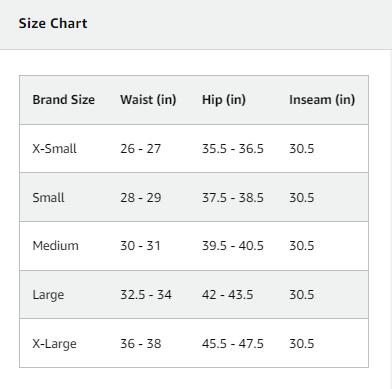392x389 pixels.
Task: Click the Large size row label
Action: 48,295
